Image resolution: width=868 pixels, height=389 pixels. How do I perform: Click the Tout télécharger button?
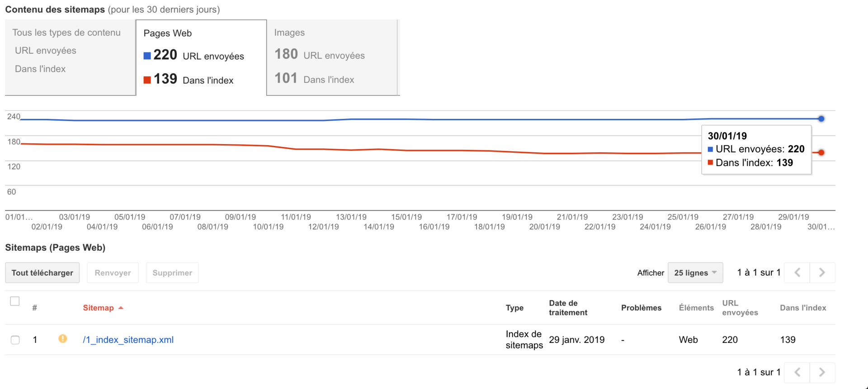click(42, 272)
